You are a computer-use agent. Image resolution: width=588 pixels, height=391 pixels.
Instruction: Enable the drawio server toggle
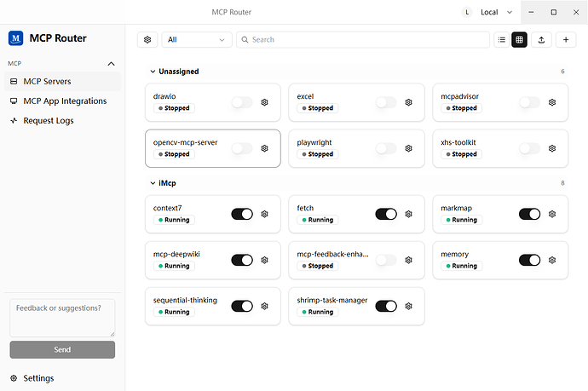click(x=242, y=102)
